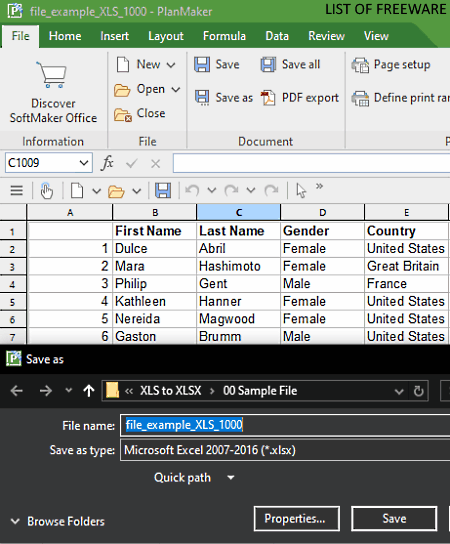Click cell containing Kathleen

[x=154, y=301]
